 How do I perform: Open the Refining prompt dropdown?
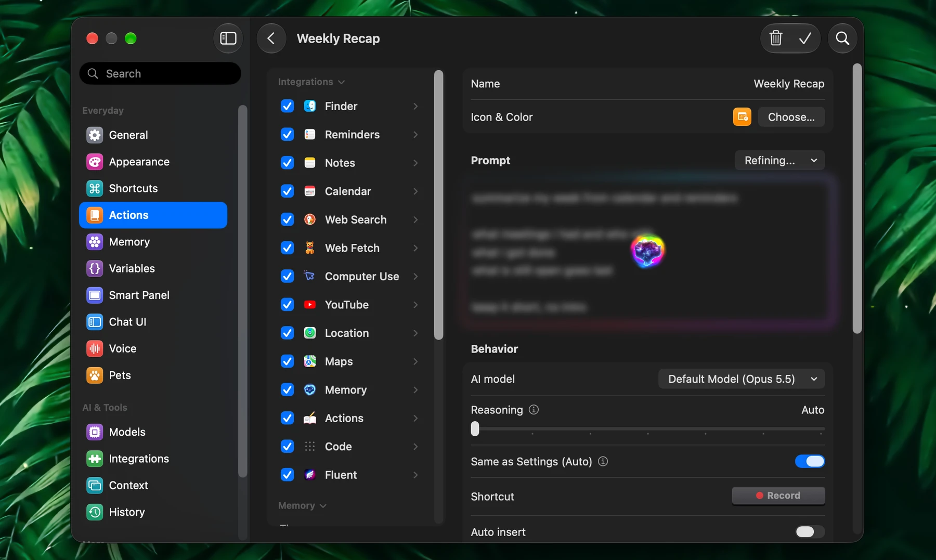[779, 160]
